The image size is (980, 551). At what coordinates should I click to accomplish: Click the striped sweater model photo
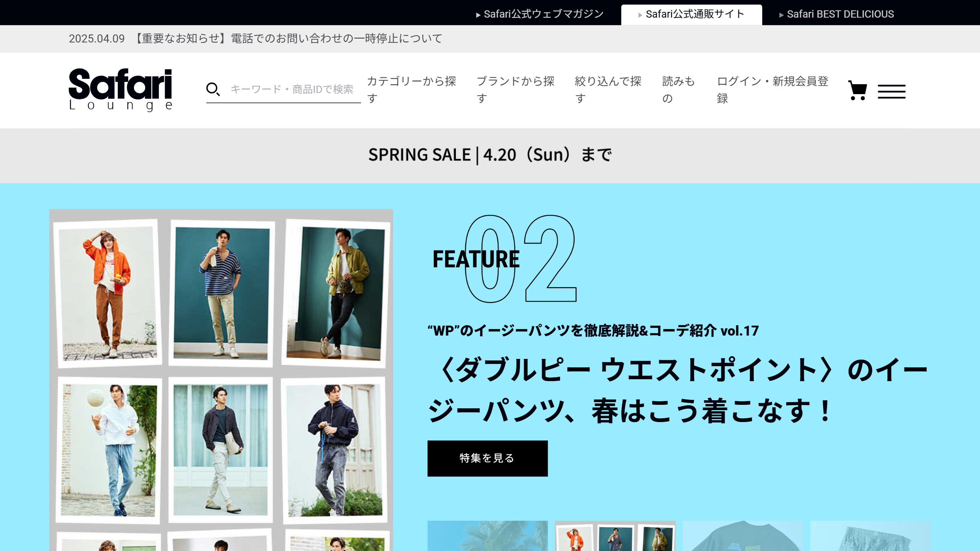pos(221,293)
